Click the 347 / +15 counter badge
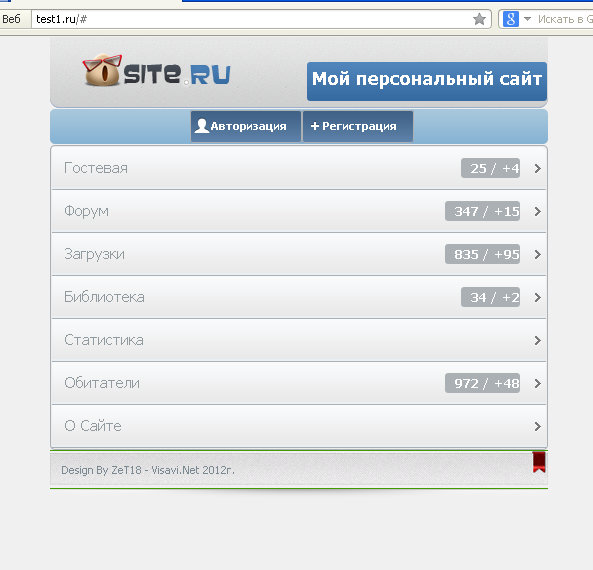593x570 pixels. pyautogui.click(x=483, y=211)
